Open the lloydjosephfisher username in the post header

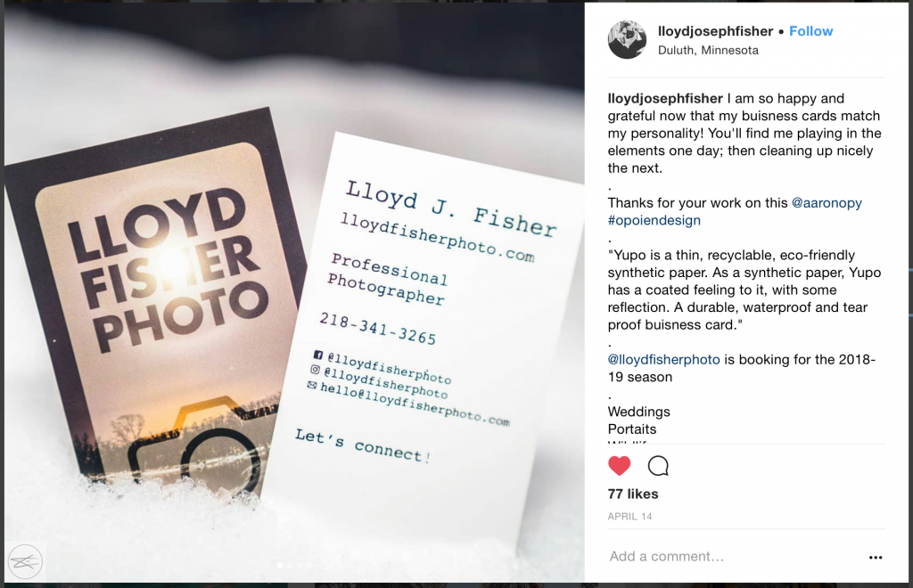715,31
